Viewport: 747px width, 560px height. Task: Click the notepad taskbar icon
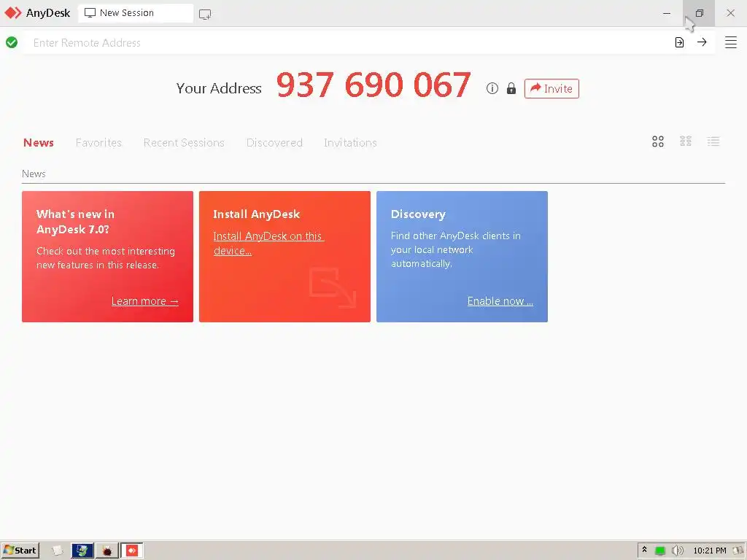(x=57, y=551)
